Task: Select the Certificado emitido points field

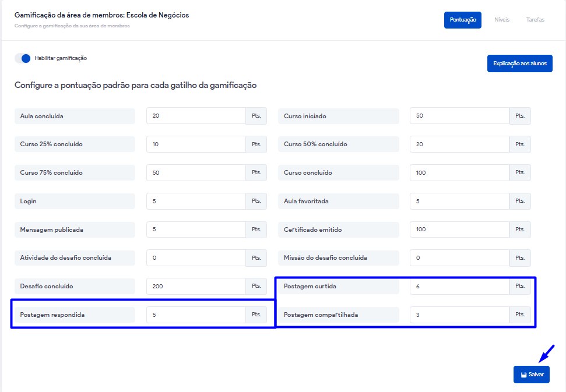Action: click(x=459, y=229)
